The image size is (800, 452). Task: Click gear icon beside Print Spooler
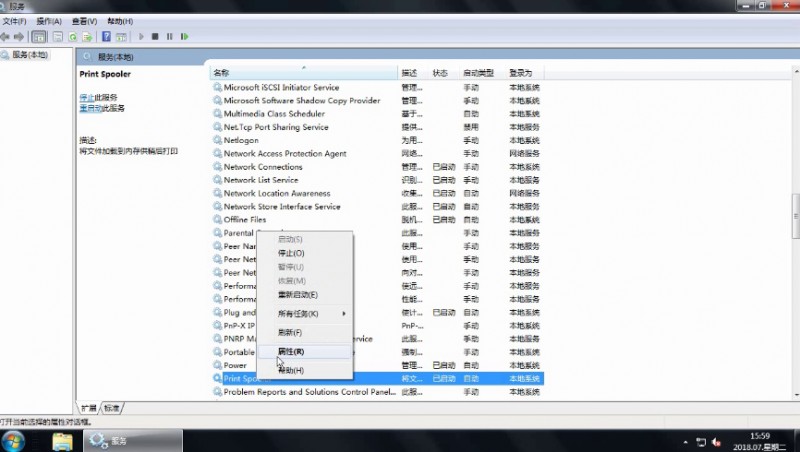tap(217, 378)
